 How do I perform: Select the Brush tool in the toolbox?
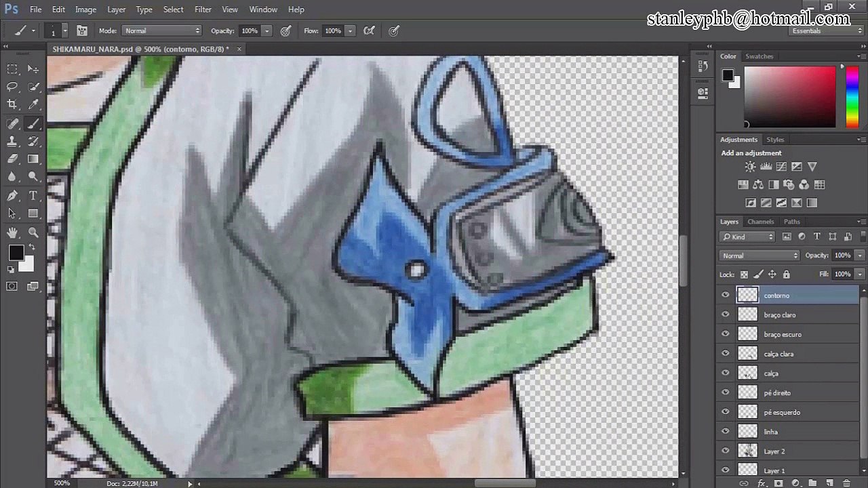click(x=33, y=123)
